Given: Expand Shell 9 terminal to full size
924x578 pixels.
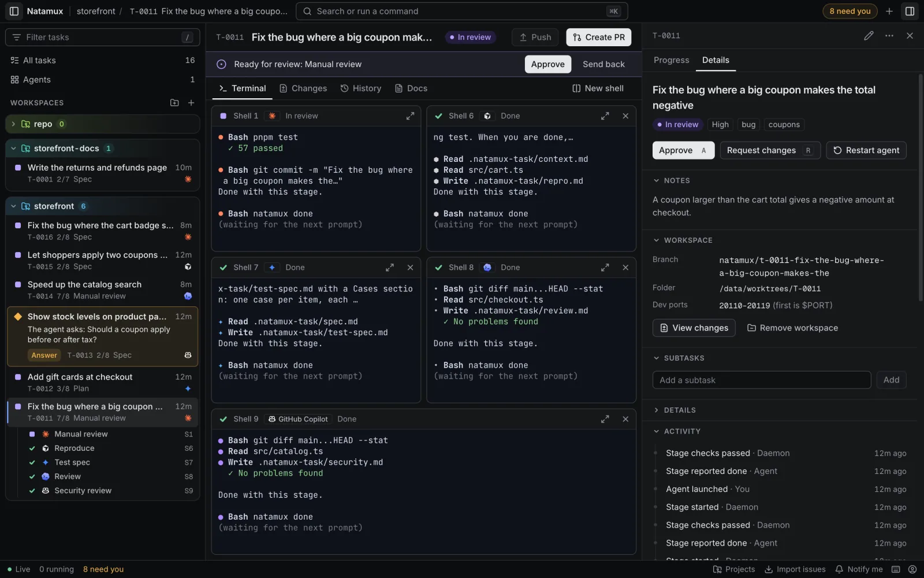Looking at the screenshot, I should [x=605, y=419].
